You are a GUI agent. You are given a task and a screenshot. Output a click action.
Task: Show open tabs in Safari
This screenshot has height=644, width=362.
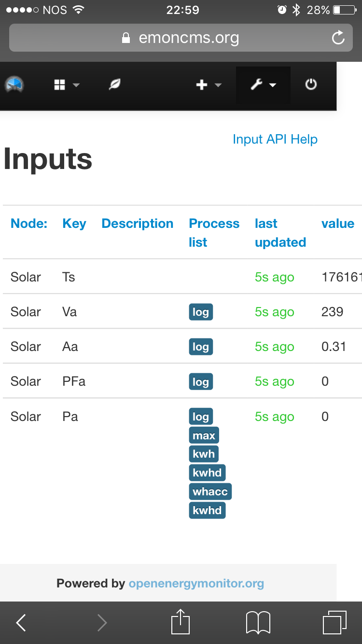point(334,622)
